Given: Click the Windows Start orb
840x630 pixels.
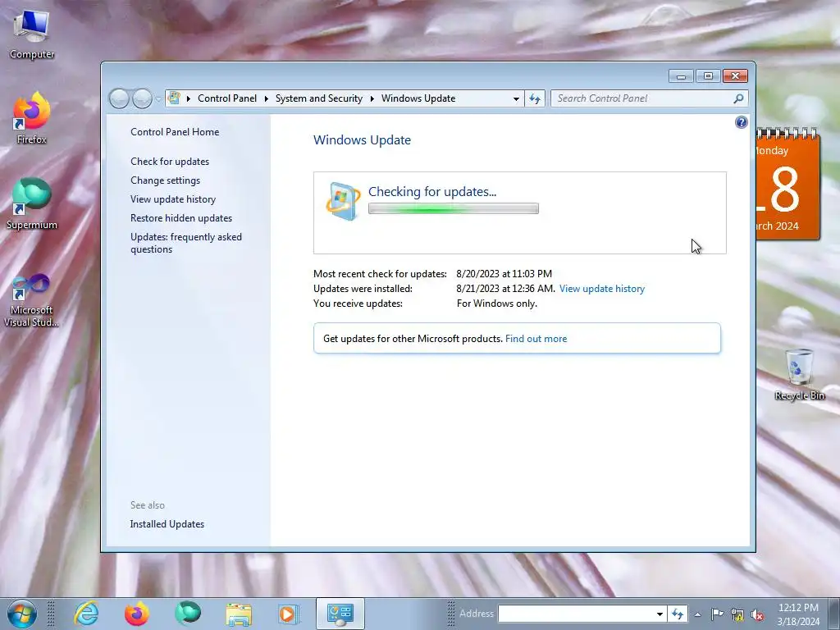Looking at the screenshot, I should point(21,614).
